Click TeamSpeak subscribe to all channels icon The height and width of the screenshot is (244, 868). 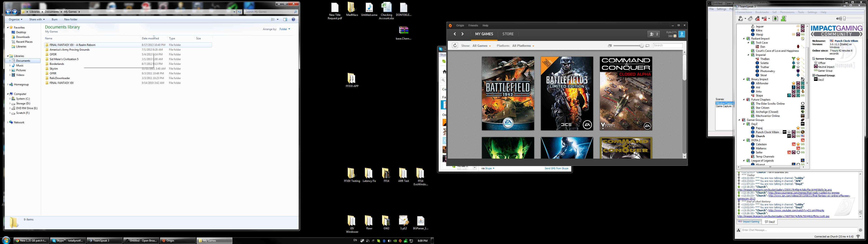point(775,19)
